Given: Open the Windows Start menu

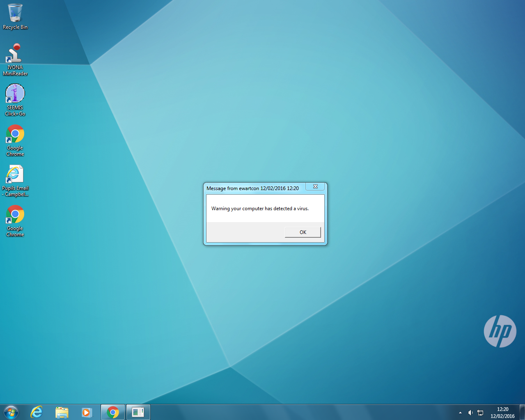Looking at the screenshot, I should 11,412.
